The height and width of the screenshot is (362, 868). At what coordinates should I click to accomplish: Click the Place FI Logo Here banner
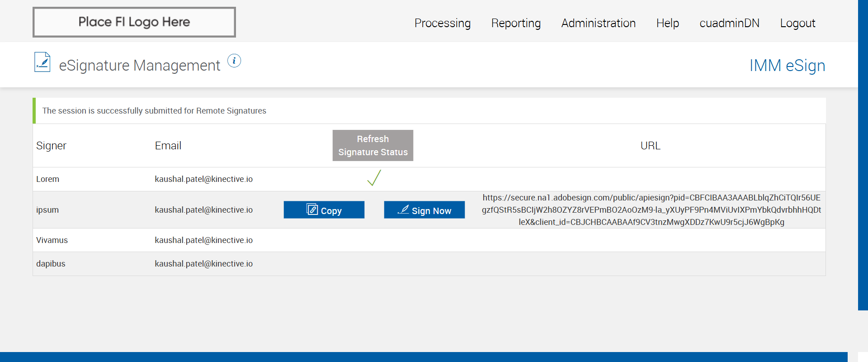134,22
